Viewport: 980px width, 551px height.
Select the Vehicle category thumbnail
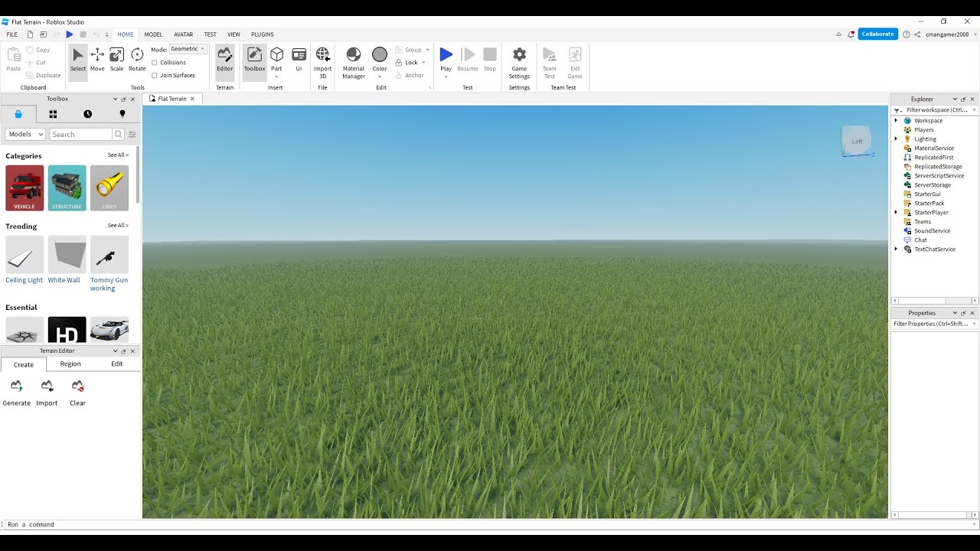point(24,188)
